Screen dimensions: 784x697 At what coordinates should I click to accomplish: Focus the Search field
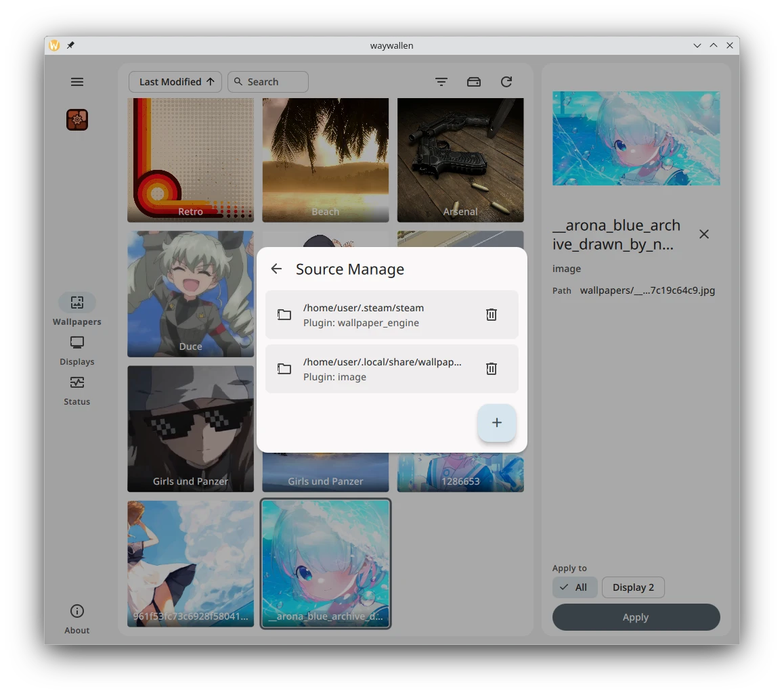pyautogui.click(x=268, y=82)
